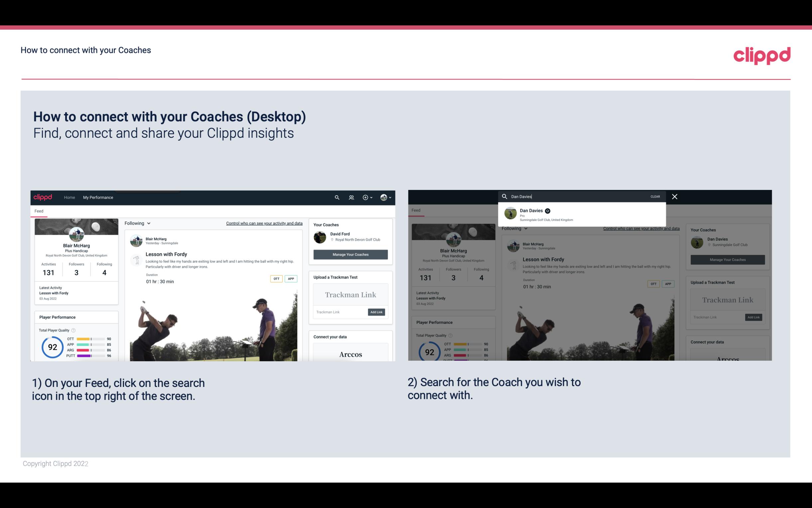Click Manage Your Coaches button
812x508 pixels.
click(350, 254)
